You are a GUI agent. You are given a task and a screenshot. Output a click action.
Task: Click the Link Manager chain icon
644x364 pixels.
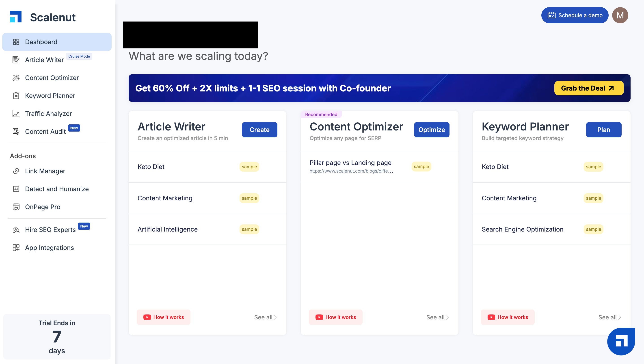16,171
